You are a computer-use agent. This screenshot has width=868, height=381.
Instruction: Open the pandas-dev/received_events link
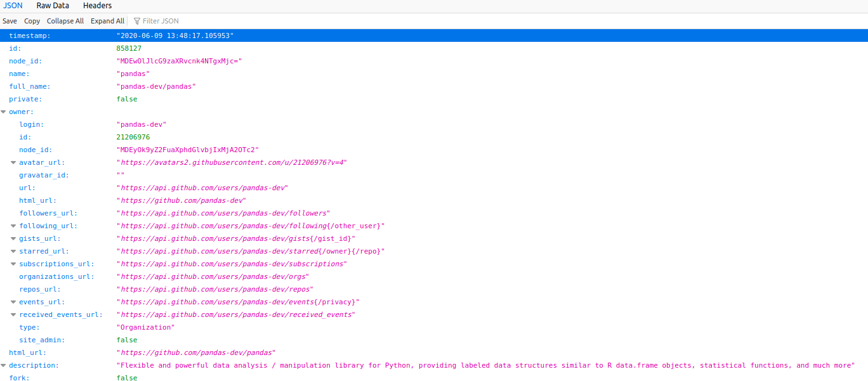point(236,314)
